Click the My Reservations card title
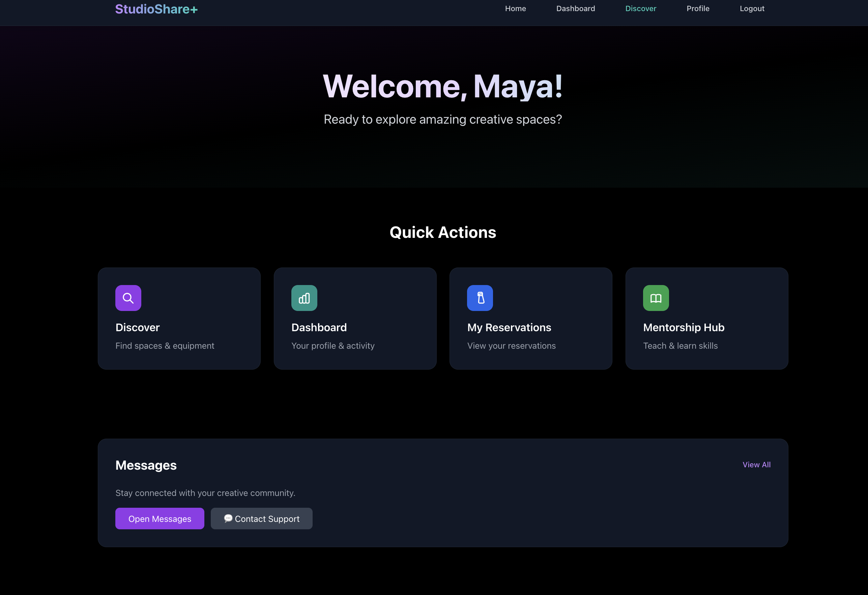Screen dimensions: 868x595 [x=509, y=327]
